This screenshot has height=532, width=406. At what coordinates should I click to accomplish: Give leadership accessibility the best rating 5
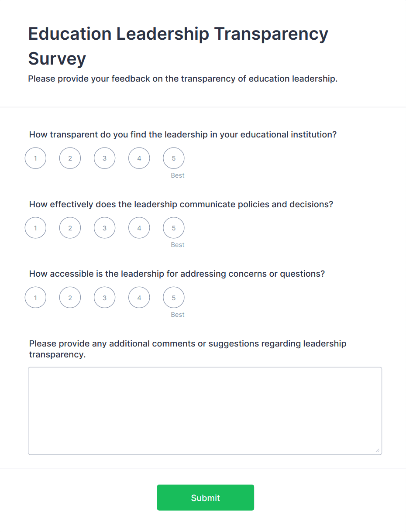(173, 298)
